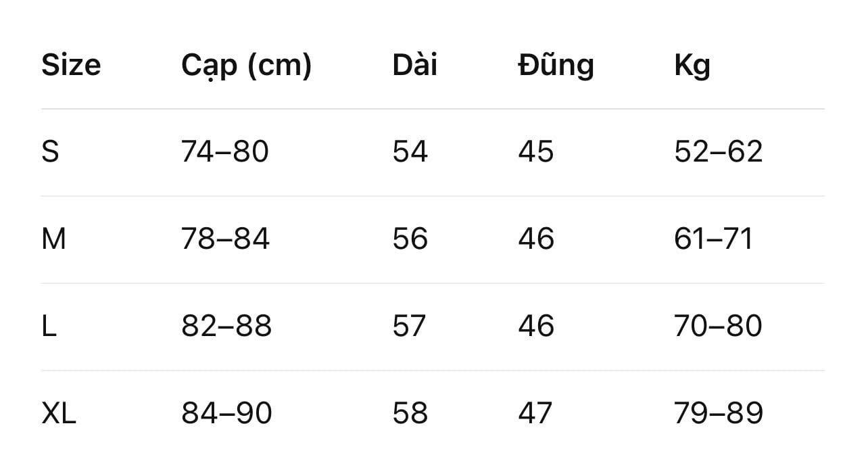Image resolution: width=868 pixels, height=476 pixels.
Task: Click the 82–88 waist cell
Action: click(226, 326)
